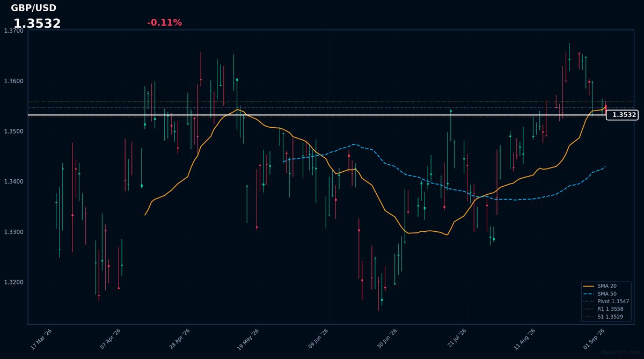Click the 1.3500 price axis label
Viewport: 644px width, 359px height.
click(x=13, y=131)
